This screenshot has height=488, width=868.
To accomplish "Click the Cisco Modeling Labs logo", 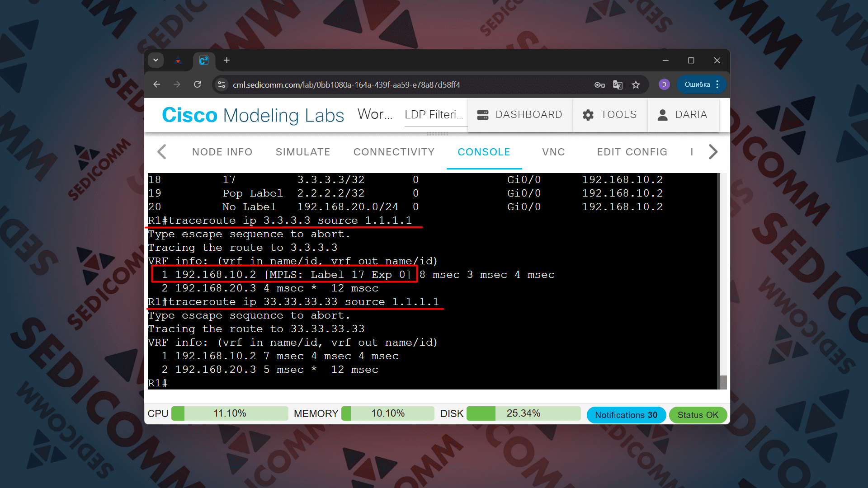I will click(253, 115).
